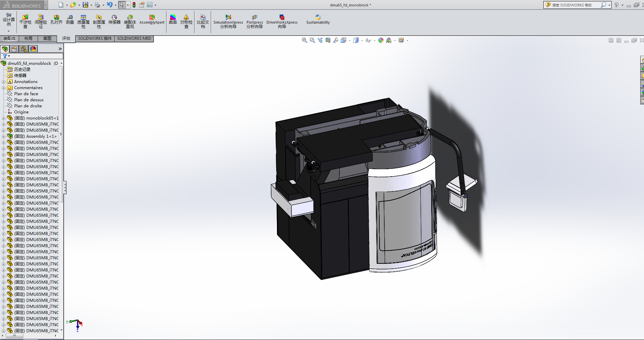Activate the Section View icon
Viewport: 644px width, 340px height.
pyautogui.click(x=328, y=41)
